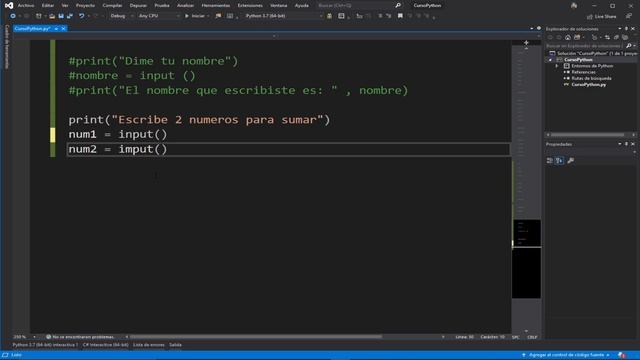
Task: Click the editor horizontal scrollbar
Action: (x=256, y=337)
